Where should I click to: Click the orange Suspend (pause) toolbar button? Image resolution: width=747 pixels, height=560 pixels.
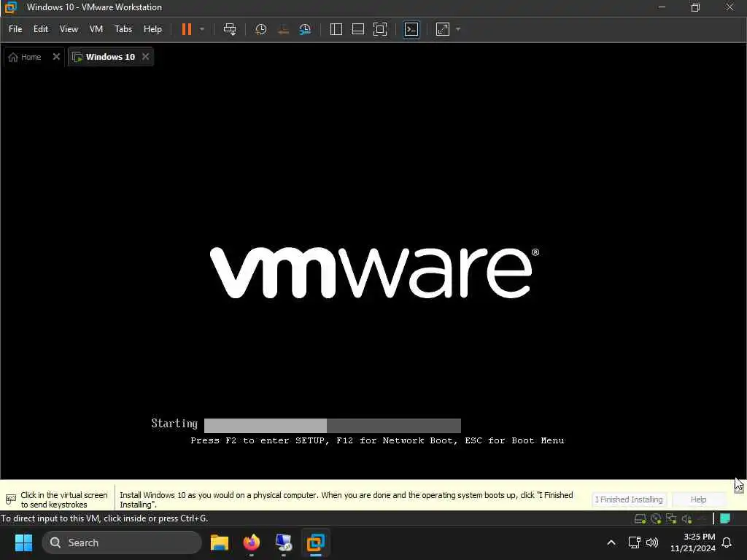point(186,29)
